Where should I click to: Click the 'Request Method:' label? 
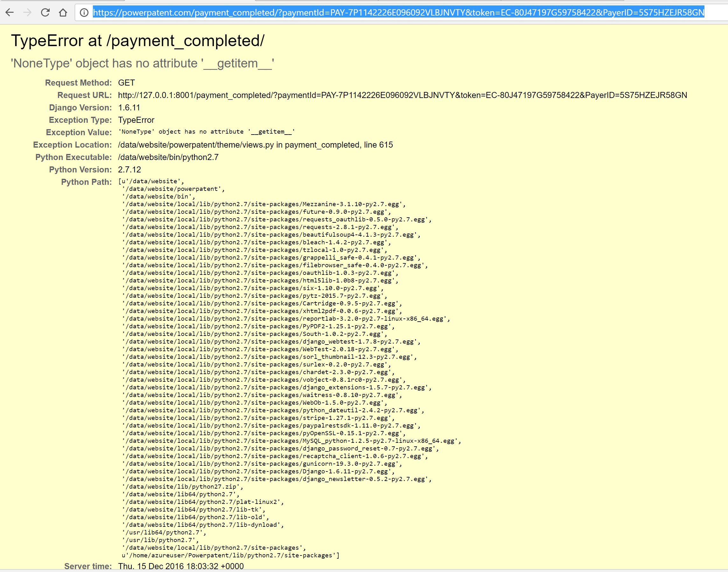(78, 83)
